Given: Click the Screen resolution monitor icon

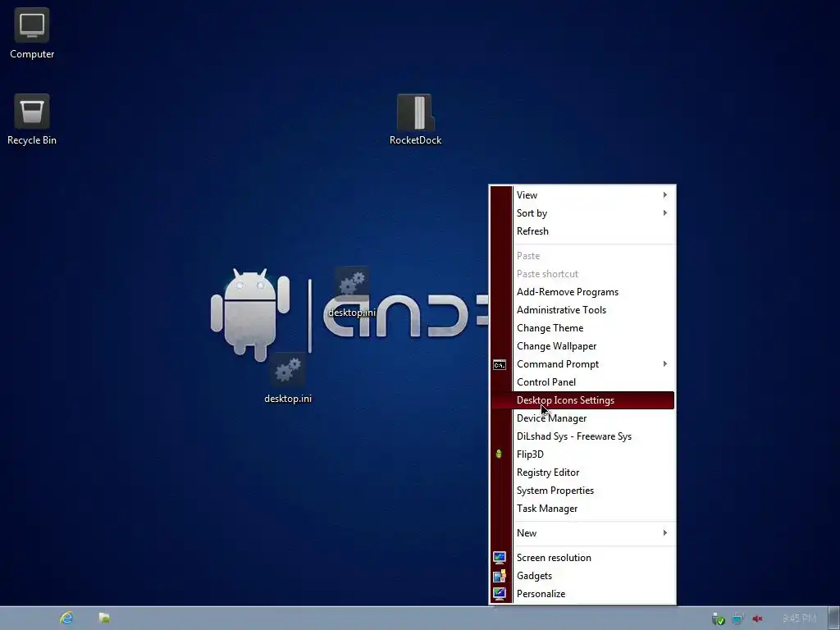Looking at the screenshot, I should point(500,558).
